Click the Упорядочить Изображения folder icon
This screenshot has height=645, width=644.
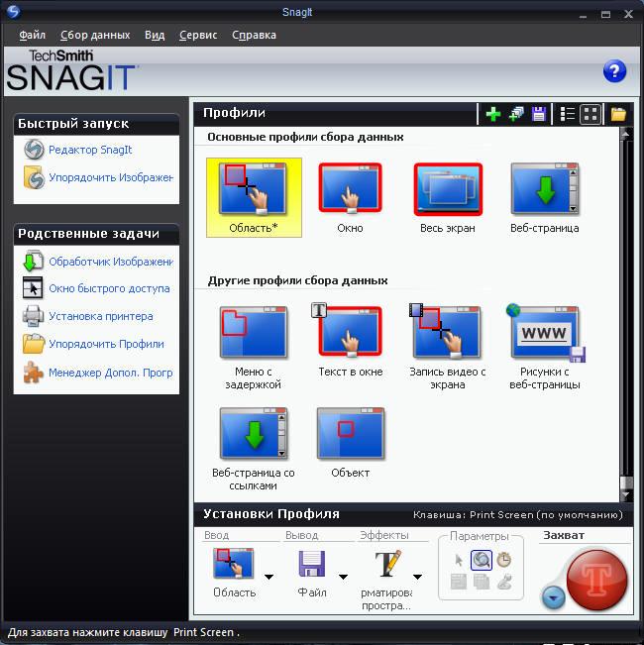click(x=34, y=177)
